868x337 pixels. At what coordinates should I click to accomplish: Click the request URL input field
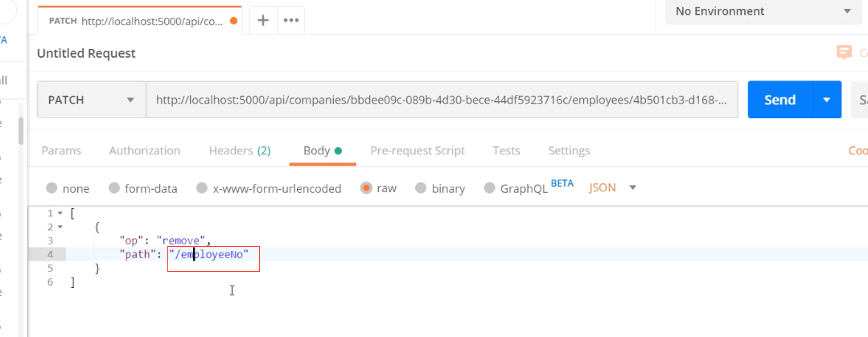pos(442,100)
